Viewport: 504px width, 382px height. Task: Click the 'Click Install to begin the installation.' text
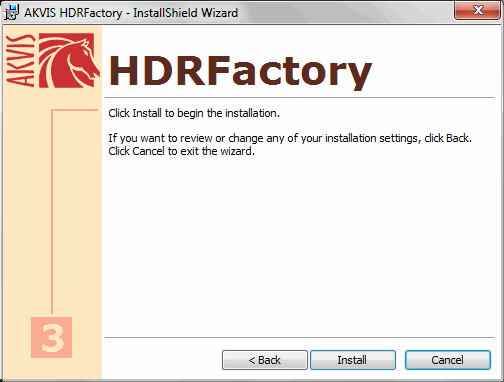coord(194,113)
